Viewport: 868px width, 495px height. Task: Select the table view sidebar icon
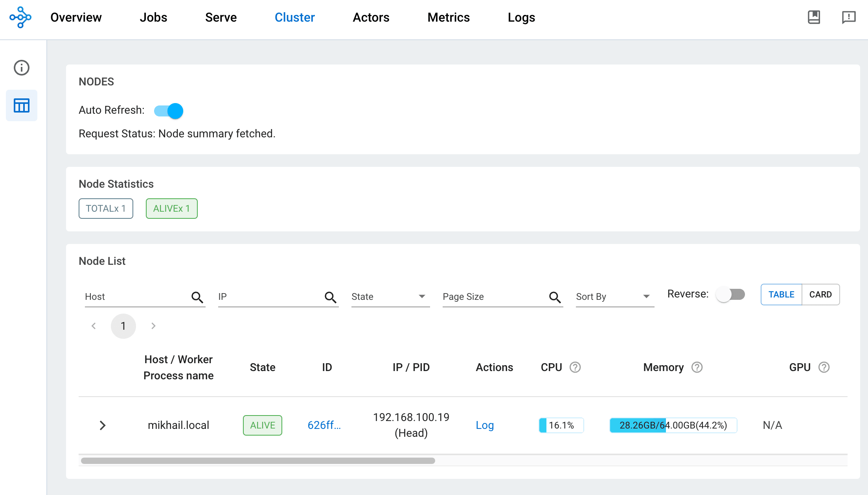[22, 105]
